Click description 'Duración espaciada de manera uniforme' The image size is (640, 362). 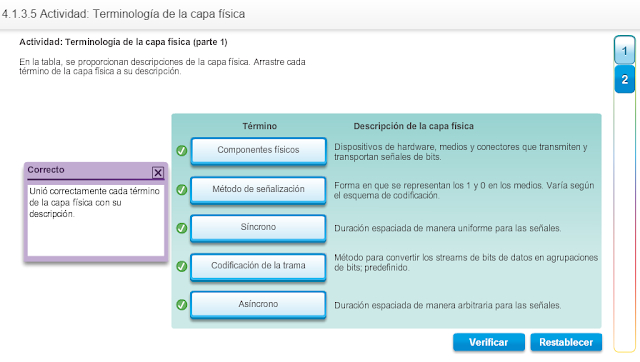[x=447, y=228]
